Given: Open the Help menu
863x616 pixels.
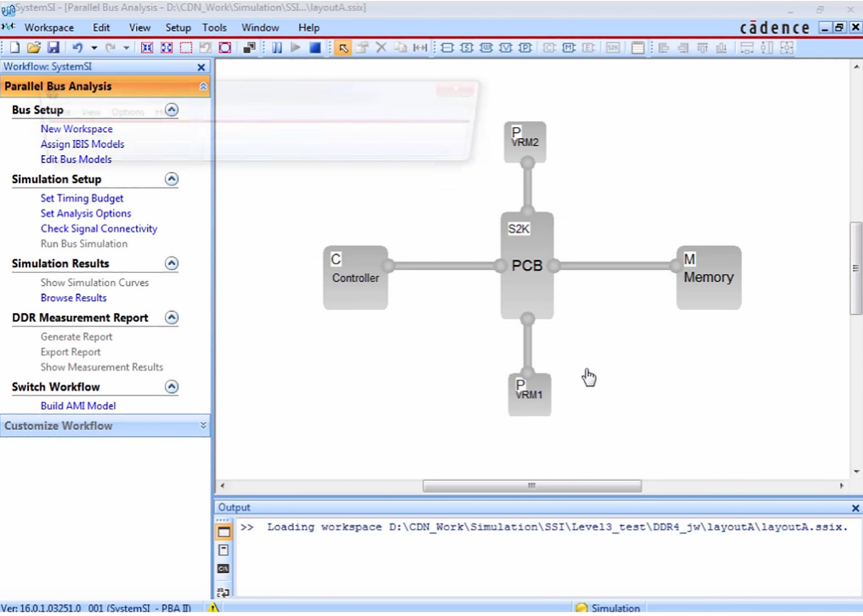Looking at the screenshot, I should coord(309,27).
